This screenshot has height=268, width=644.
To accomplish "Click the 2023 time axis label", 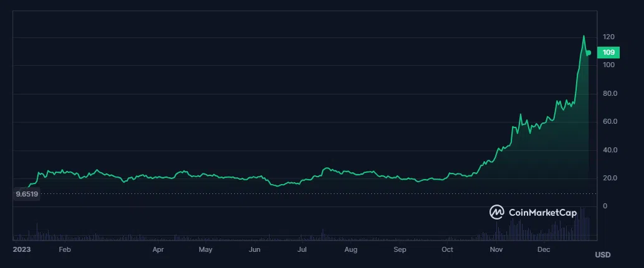I will tap(21, 249).
